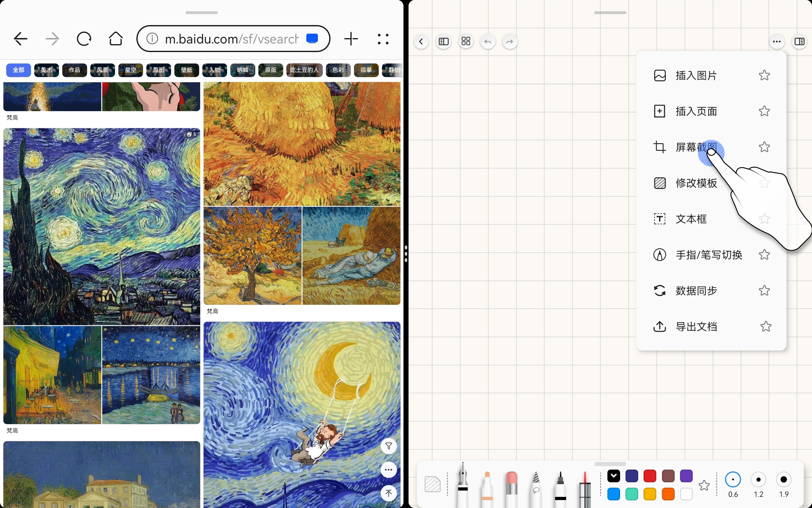Toggle the right split-view panel
This screenshot has height=508, width=812.
click(x=800, y=42)
